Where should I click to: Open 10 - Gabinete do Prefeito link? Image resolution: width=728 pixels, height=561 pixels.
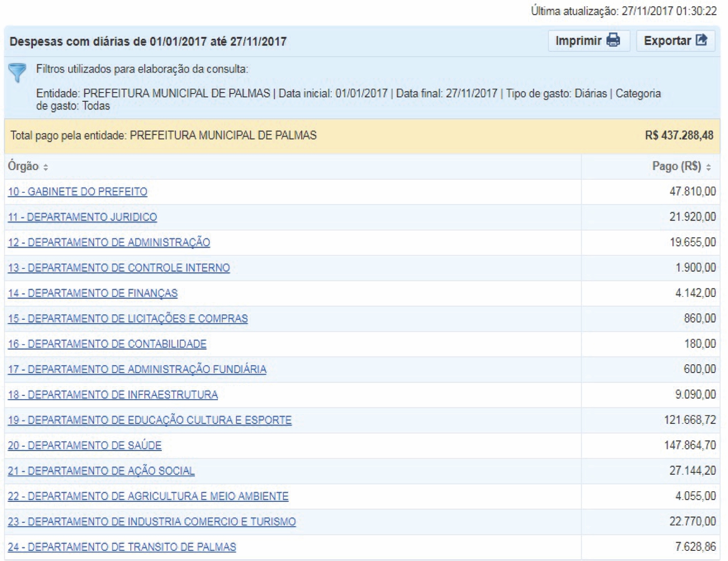pyautogui.click(x=77, y=192)
